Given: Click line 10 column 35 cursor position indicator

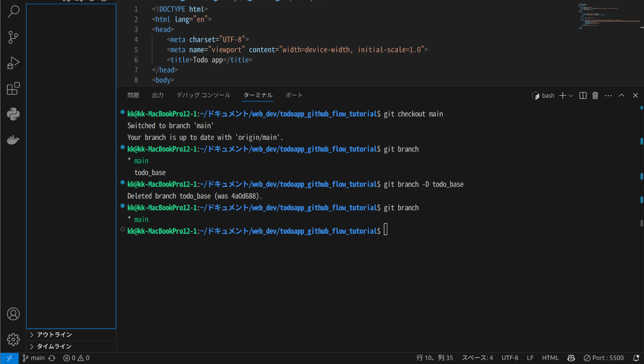Looking at the screenshot, I should point(435,358).
